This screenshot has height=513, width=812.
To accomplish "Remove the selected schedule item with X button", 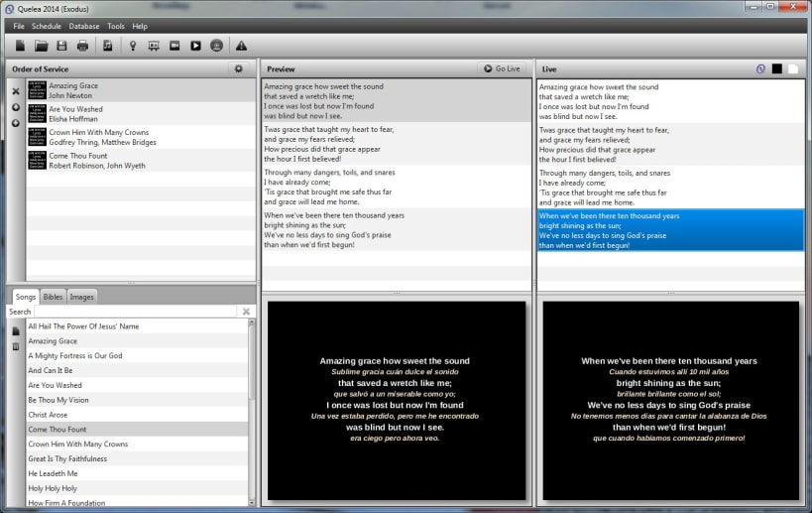I will 16,91.
